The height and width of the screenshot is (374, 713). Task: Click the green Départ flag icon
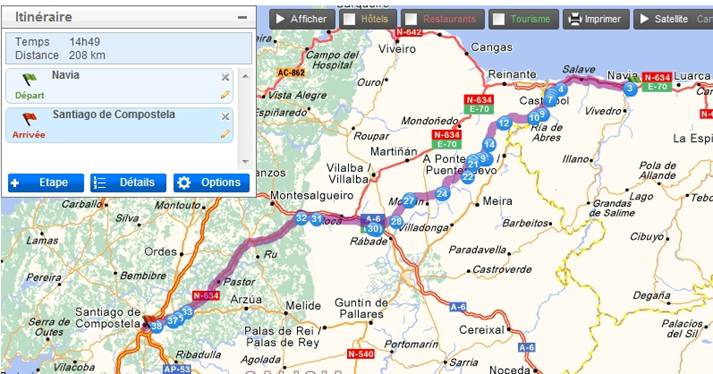(30, 79)
